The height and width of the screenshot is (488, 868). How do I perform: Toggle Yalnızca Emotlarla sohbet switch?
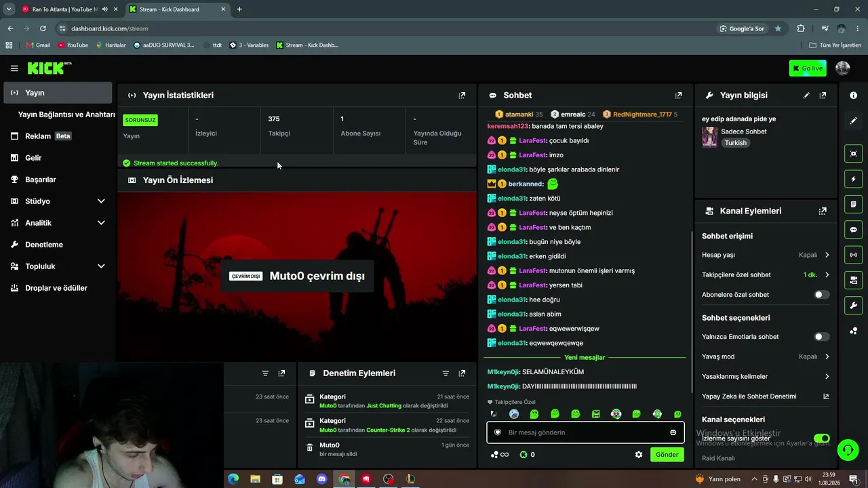point(821,337)
